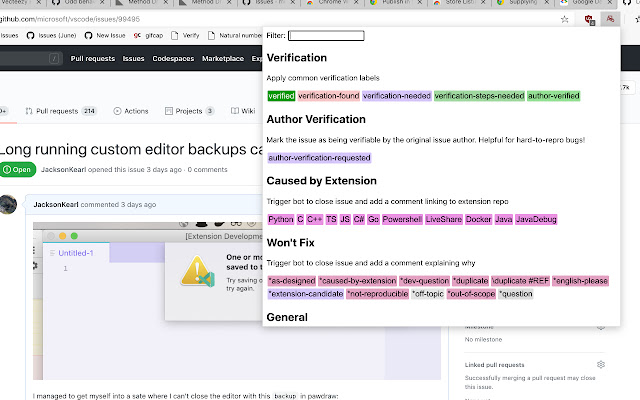Open the gifcap bookmark

(144, 35)
